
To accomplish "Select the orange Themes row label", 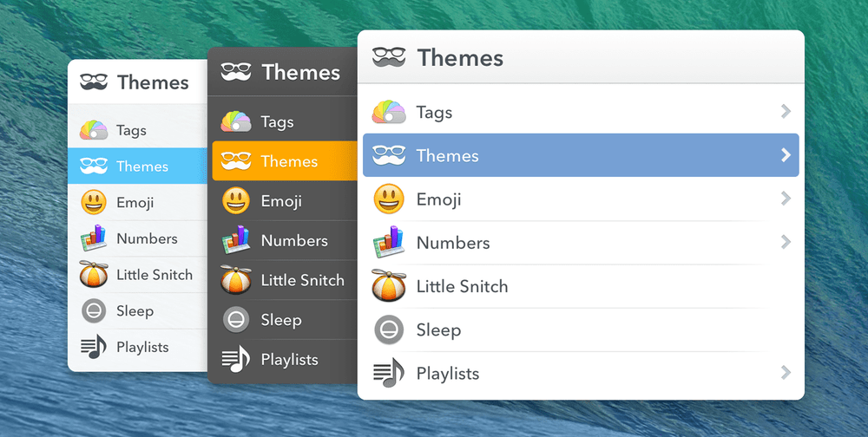I will pos(289,161).
